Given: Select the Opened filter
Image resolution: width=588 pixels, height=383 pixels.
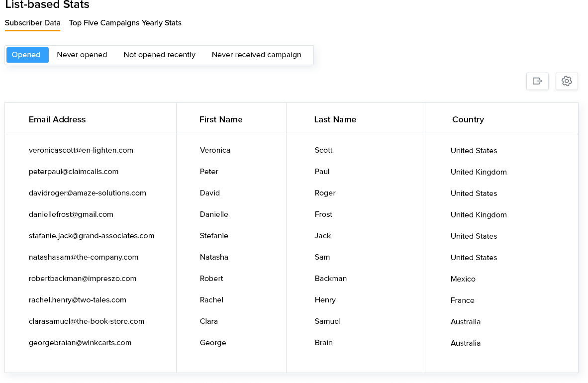Looking at the screenshot, I should click(27, 55).
